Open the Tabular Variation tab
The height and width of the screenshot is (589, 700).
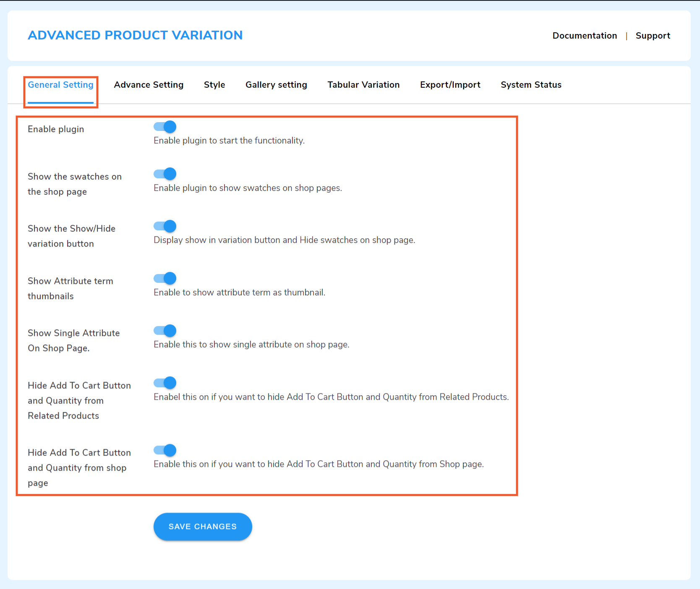tap(363, 85)
